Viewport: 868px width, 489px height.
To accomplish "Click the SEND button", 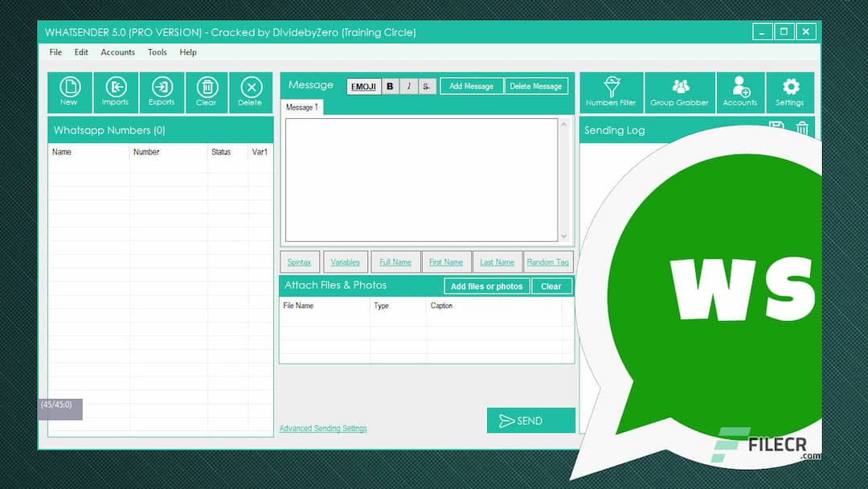I will [530, 420].
